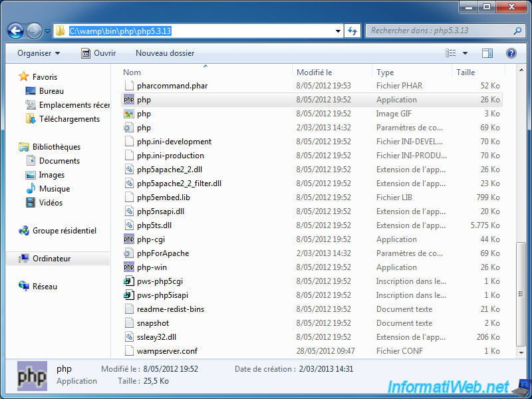Click the file list scrollbar down arrow
The height and width of the screenshot is (399, 532).
tap(521, 353)
